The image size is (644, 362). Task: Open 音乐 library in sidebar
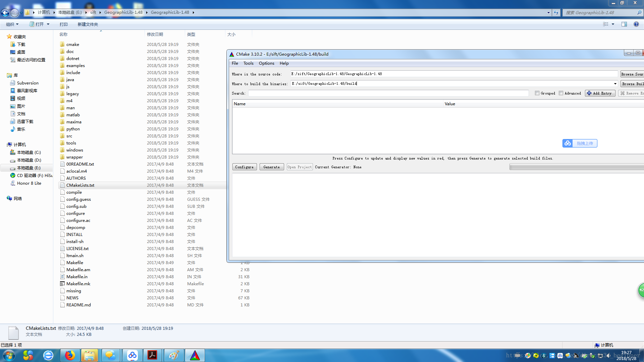point(21,129)
